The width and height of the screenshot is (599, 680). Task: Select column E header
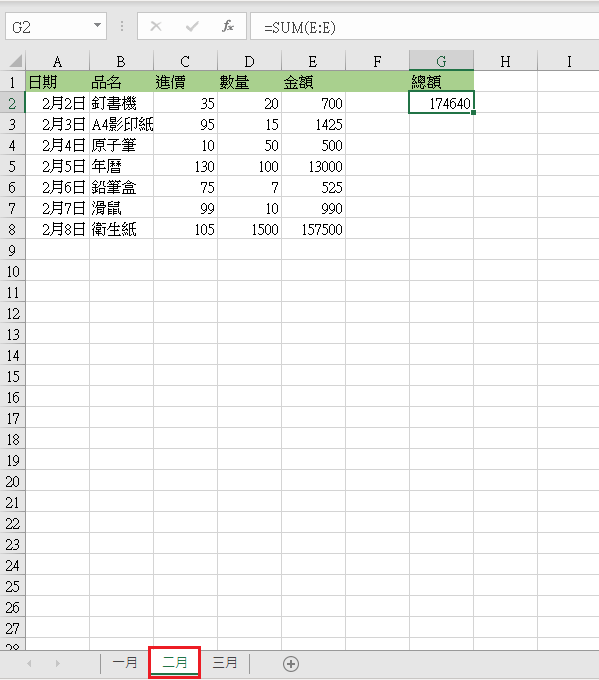tap(313, 61)
